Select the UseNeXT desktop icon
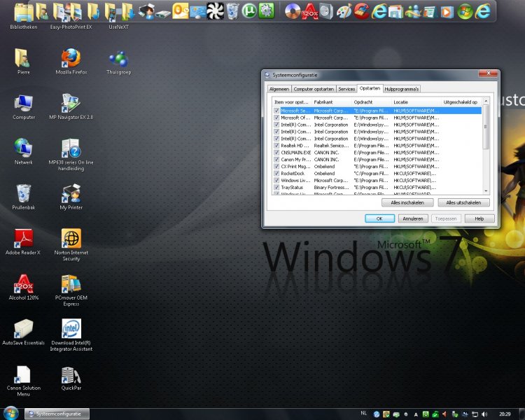This screenshot has height=420, width=525. tap(118, 15)
